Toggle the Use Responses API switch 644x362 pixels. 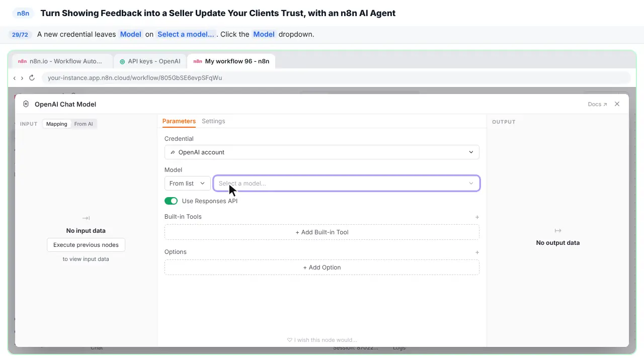coord(171,201)
